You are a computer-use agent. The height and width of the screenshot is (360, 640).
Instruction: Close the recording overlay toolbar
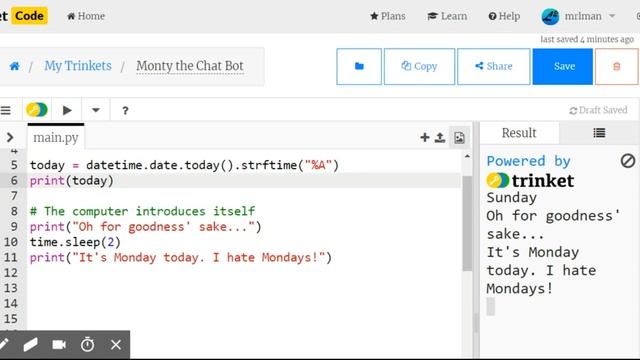(116, 345)
